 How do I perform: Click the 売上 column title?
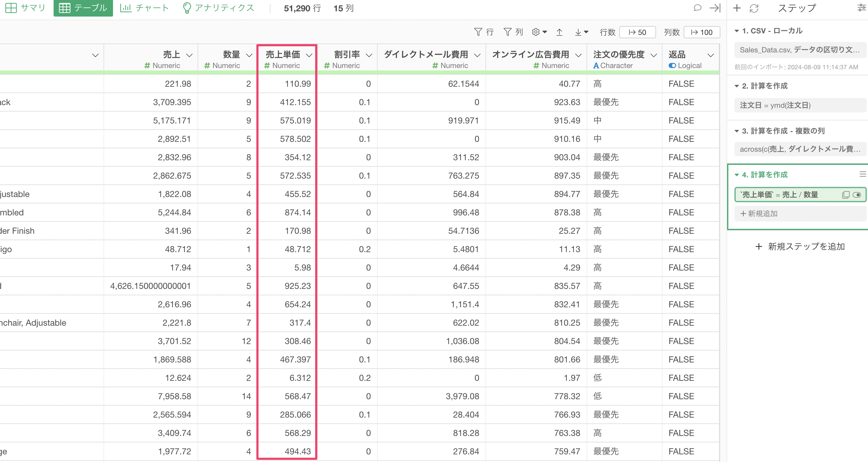point(172,55)
